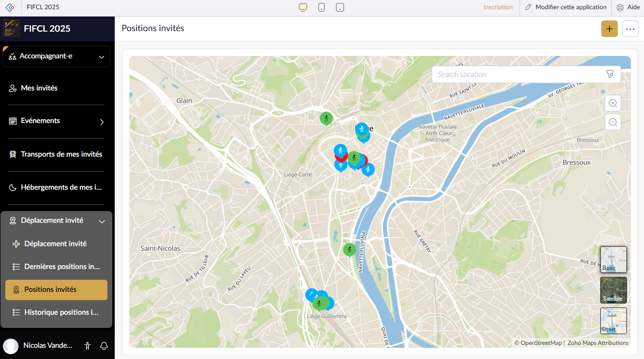This screenshot has height=359, width=644.
Task: Click the Search Location input field
Action: 518,74
